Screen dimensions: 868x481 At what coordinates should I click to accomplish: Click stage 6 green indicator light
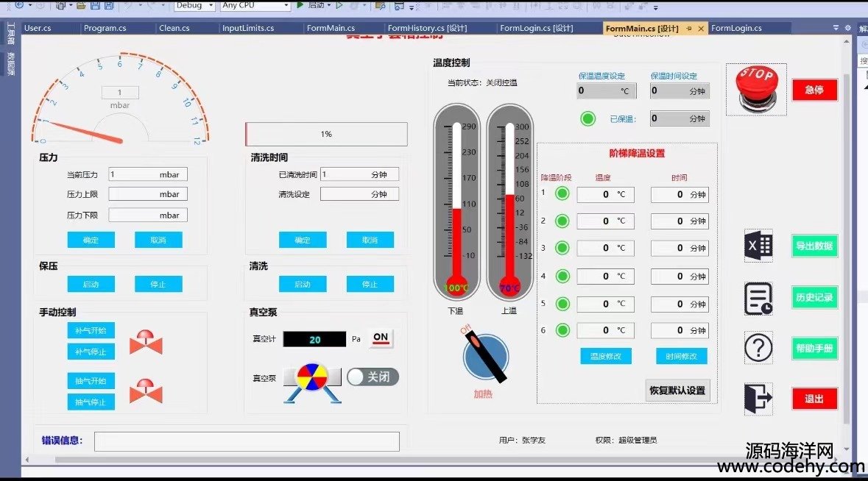tap(562, 330)
